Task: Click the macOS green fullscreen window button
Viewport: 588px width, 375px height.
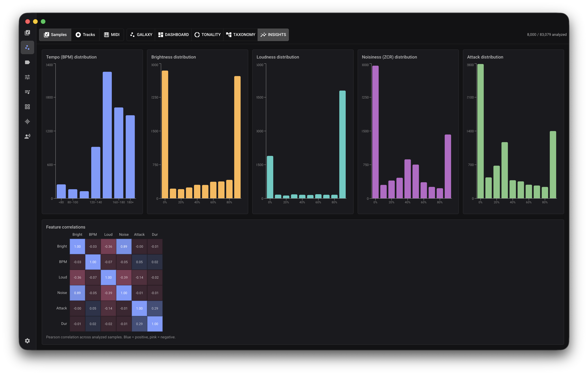Action: coord(43,22)
